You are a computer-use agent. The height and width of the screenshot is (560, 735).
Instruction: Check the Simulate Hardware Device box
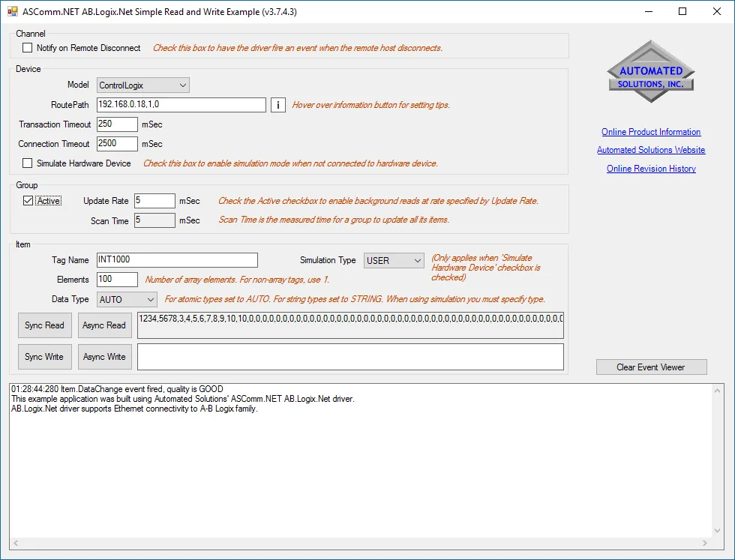click(x=28, y=163)
